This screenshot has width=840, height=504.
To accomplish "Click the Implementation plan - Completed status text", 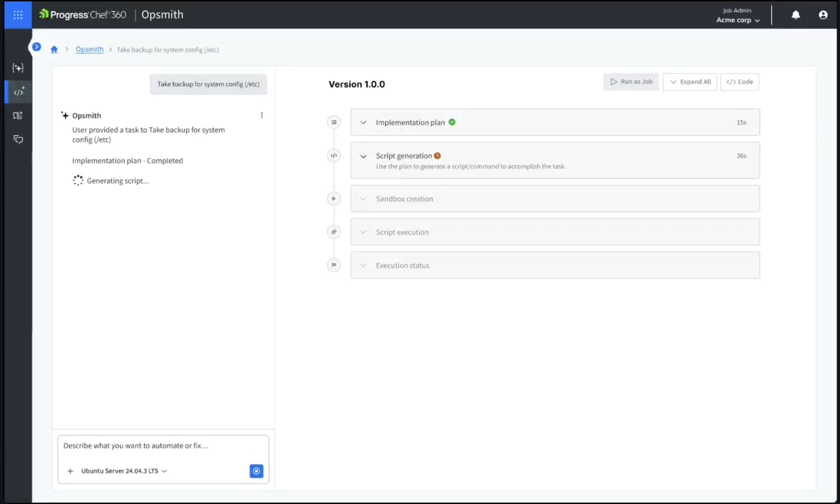I will 127,161.
